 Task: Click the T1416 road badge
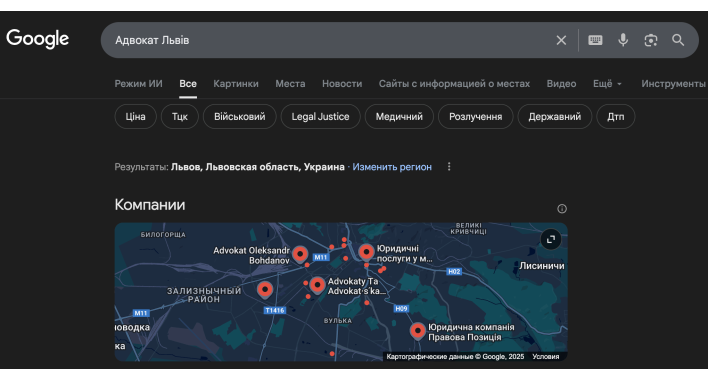coord(275,310)
